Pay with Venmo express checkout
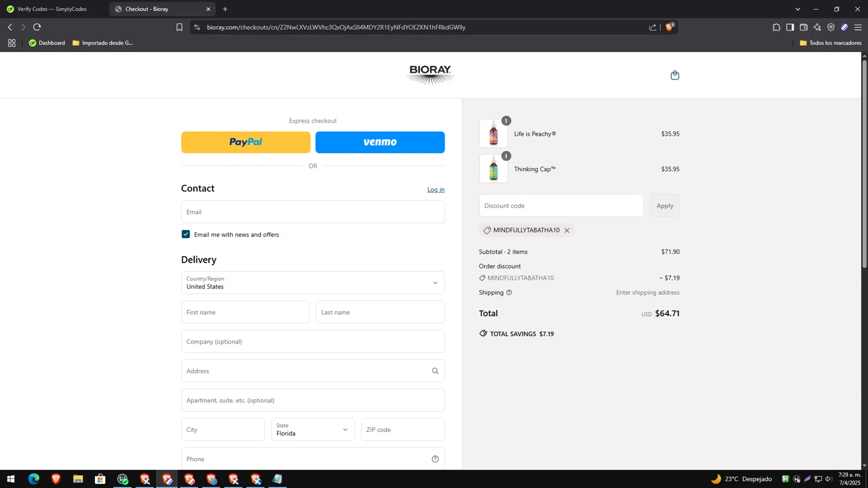The width and height of the screenshot is (868, 488). coord(380,142)
